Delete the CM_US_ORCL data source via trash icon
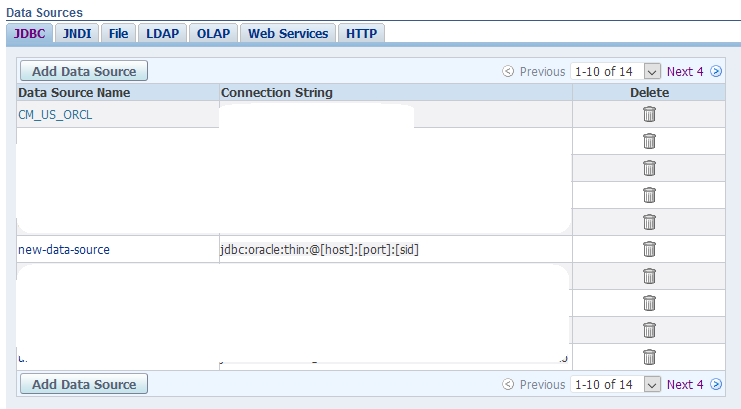The height and width of the screenshot is (409, 741). (649, 114)
